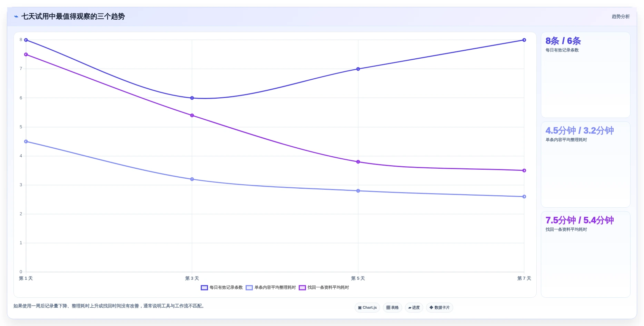Click the 第 1 天 point of 每日有效记录条数 line
Viewport: 644px width, 326px height.
click(x=26, y=40)
